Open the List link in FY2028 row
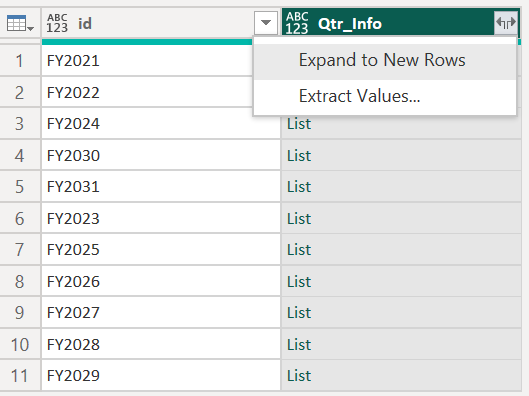Viewport: 529px width, 396px height. coord(299,345)
